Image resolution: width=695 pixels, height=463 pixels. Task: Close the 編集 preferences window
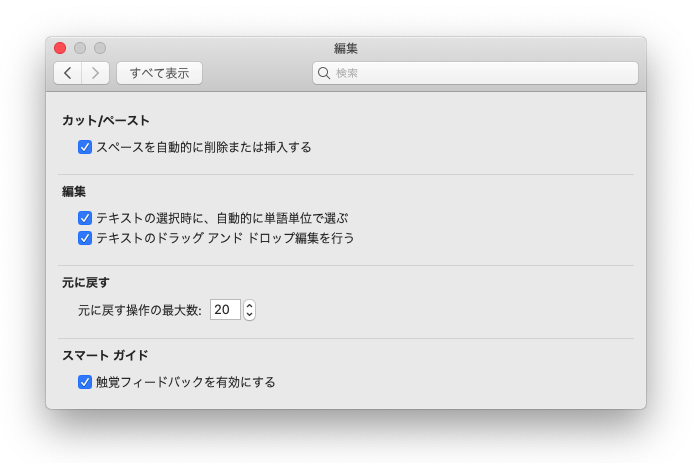[60, 48]
